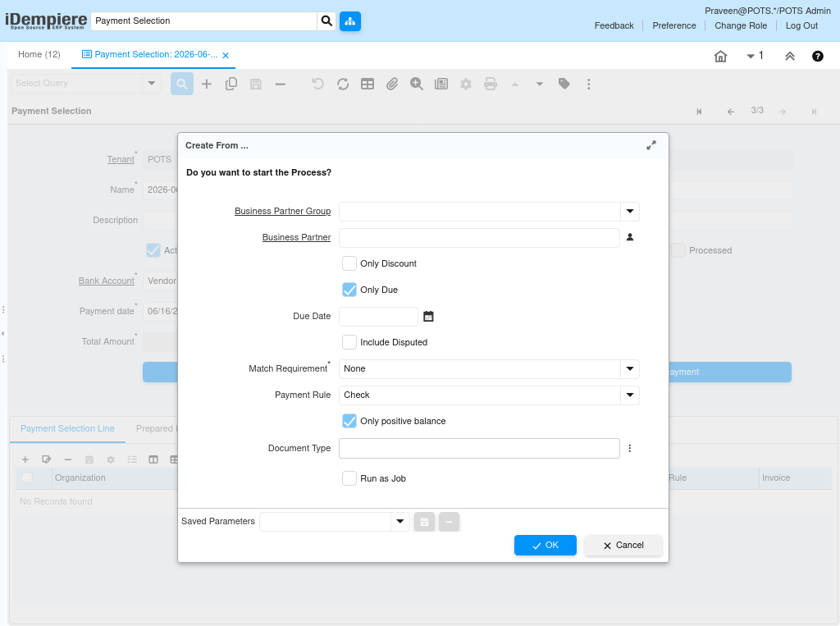Click the child record down arrow
Image resolution: width=840 pixels, height=626 pixels.
pyautogui.click(x=540, y=85)
